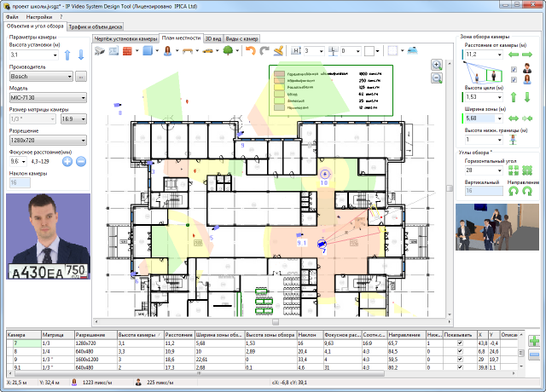
Task: Decrease camera distance with green left arrow
Action: (x=514, y=55)
